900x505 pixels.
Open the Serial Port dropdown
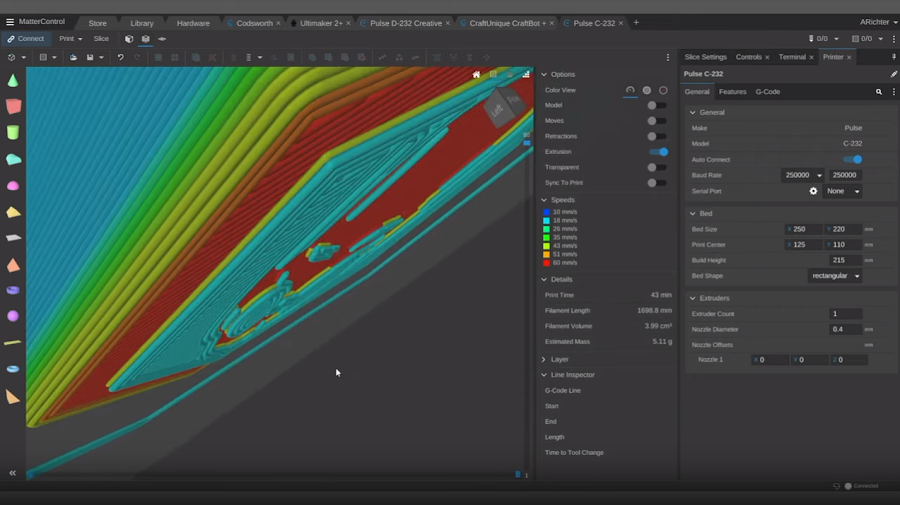(x=842, y=191)
